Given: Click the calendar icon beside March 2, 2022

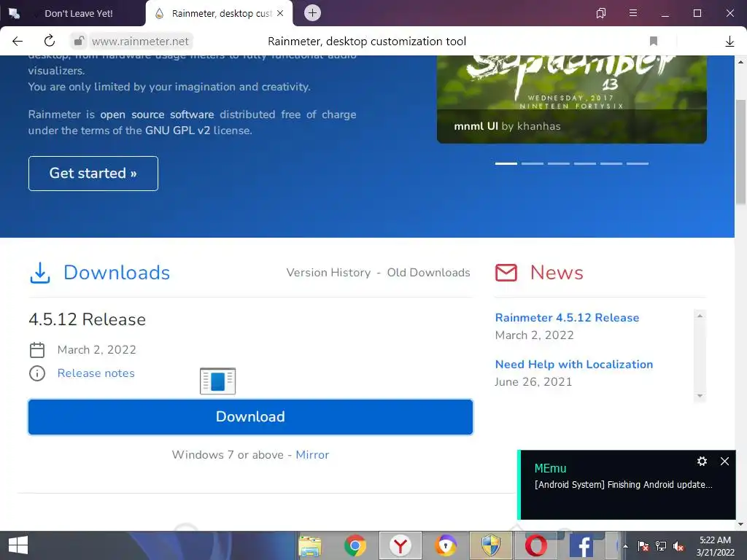Looking at the screenshot, I should (37, 350).
